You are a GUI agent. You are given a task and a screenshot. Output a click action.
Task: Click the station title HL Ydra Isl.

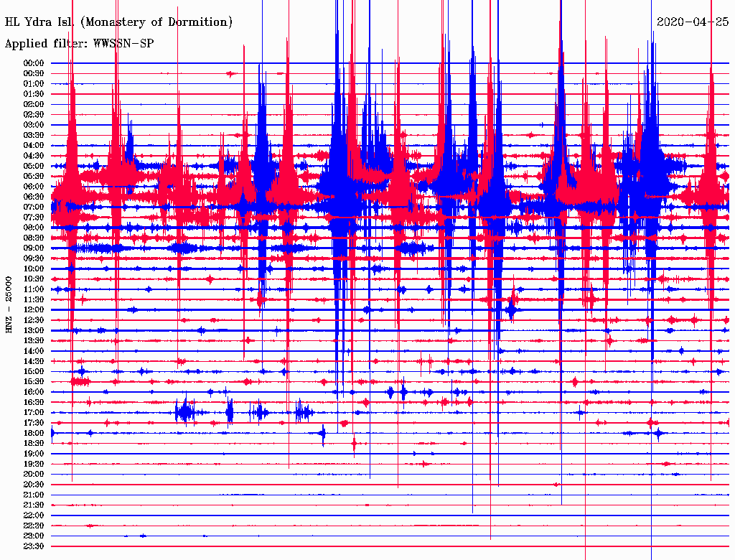[x=39, y=22]
